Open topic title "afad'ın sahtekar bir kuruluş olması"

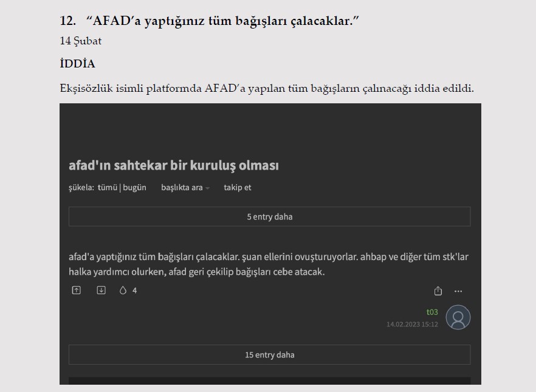coord(174,165)
